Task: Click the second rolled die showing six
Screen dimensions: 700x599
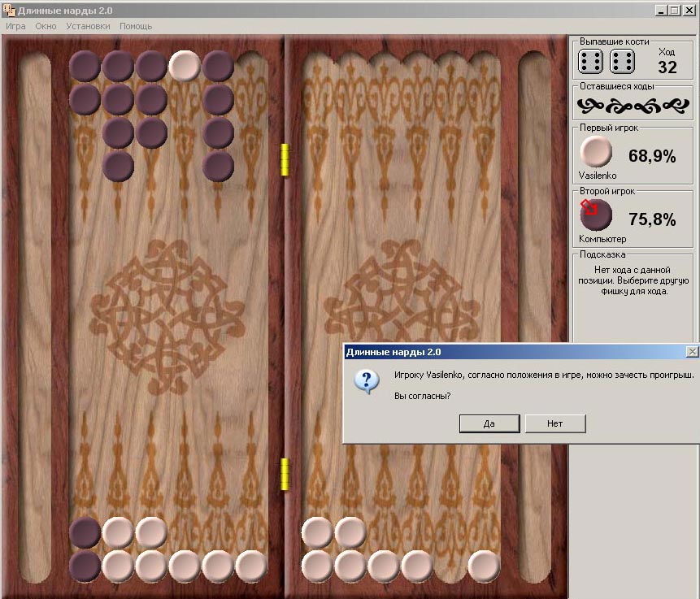Action: coord(622,61)
